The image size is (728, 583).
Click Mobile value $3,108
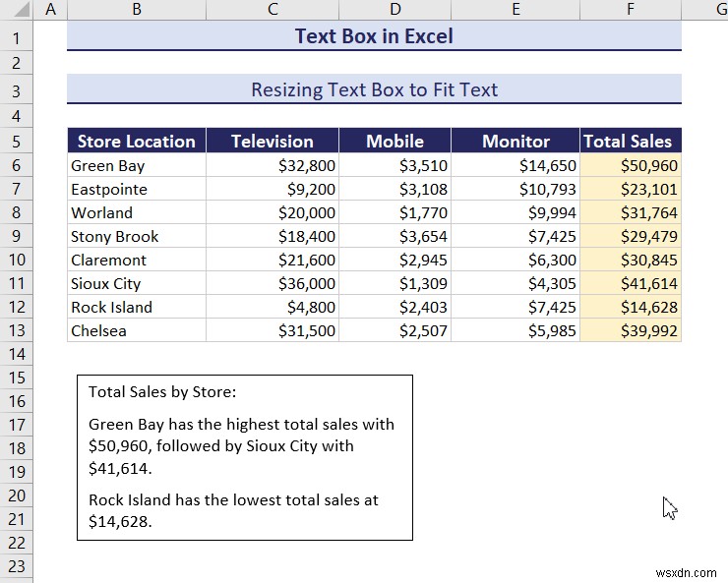(x=395, y=189)
